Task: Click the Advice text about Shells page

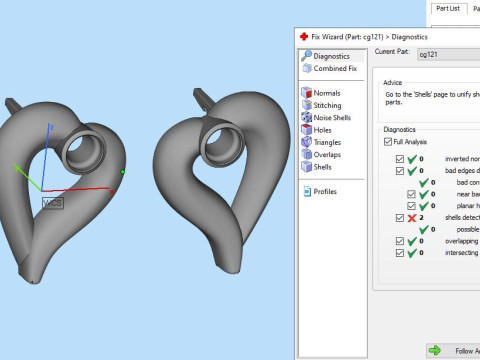Action: coord(432,98)
